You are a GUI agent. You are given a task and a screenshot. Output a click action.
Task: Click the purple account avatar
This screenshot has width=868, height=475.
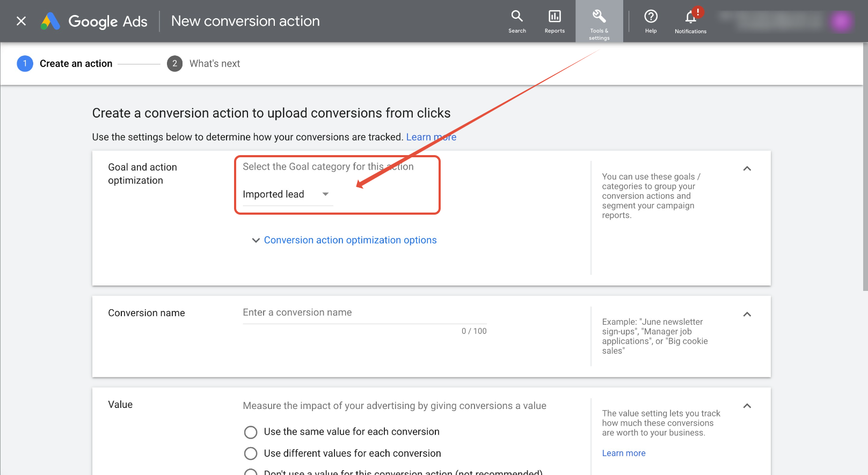pos(841,21)
